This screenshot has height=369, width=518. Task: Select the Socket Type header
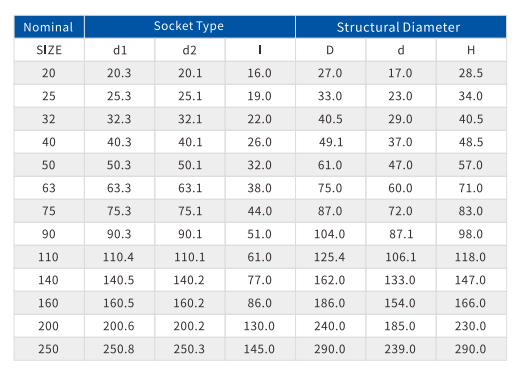(190, 27)
